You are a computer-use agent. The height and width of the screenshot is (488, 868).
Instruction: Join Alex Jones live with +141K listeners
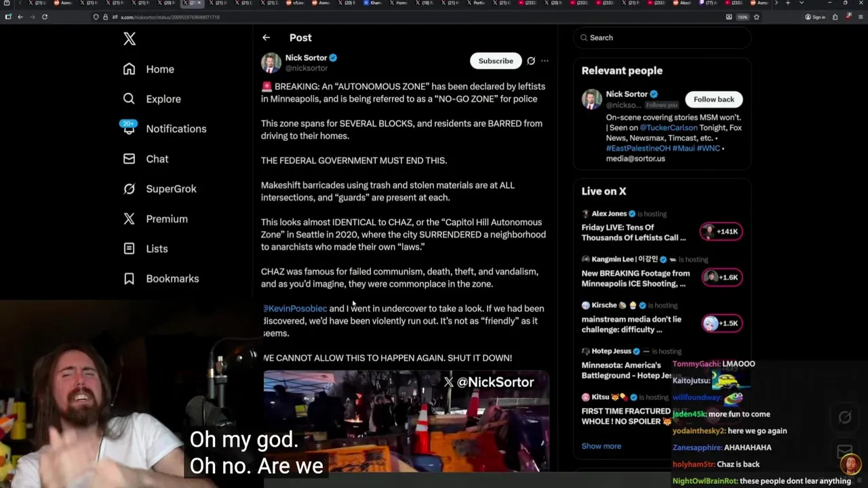coord(722,232)
